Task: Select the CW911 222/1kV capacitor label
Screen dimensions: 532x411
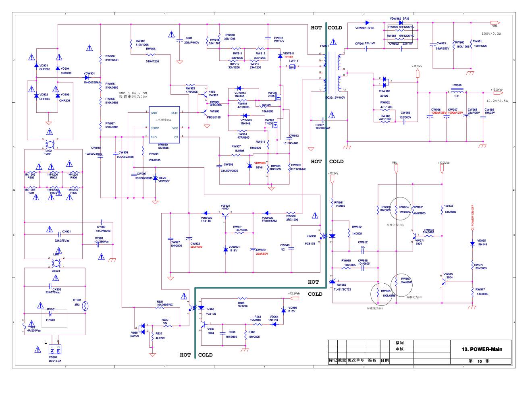Action: pyautogui.click(x=279, y=39)
